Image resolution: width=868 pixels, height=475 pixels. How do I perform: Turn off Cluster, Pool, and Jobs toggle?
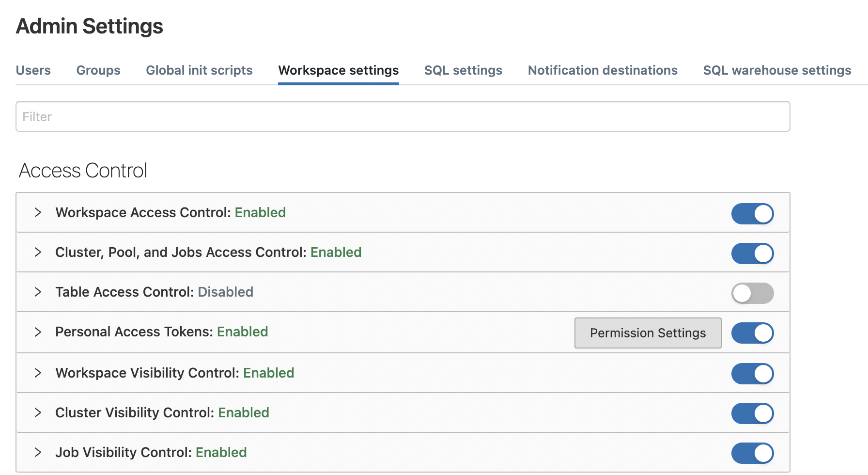752,253
